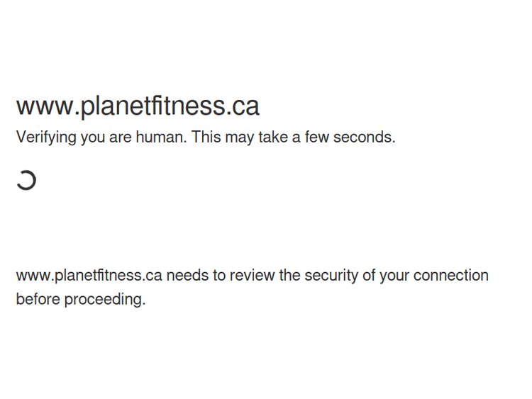
Task: Click the www.planetfitness.ca page heading
Action: point(138,106)
